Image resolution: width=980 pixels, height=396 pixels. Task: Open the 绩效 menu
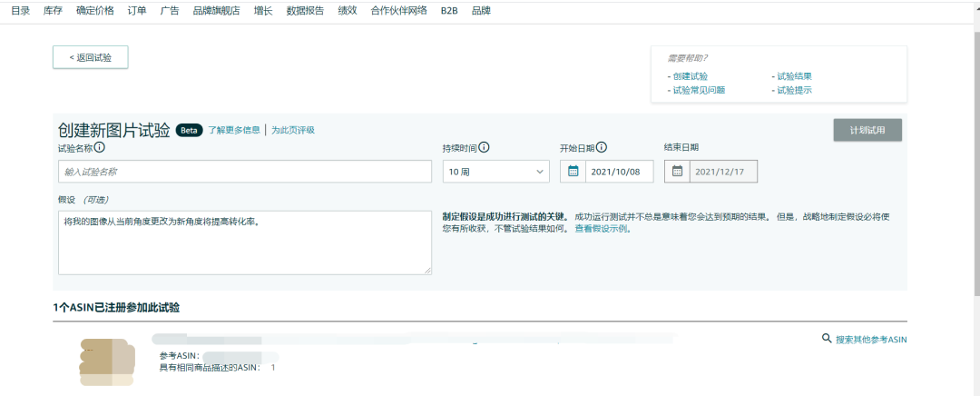click(348, 11)
